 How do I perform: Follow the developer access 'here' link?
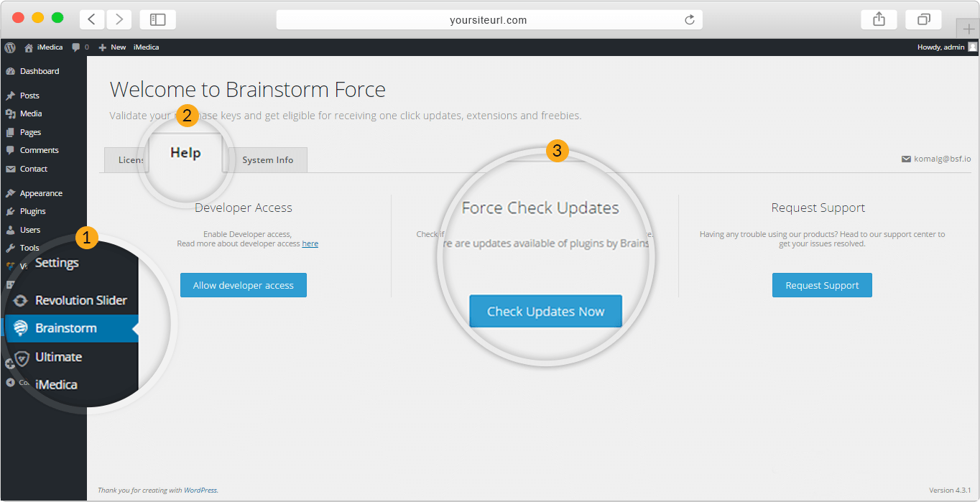[x=310, y=243]
